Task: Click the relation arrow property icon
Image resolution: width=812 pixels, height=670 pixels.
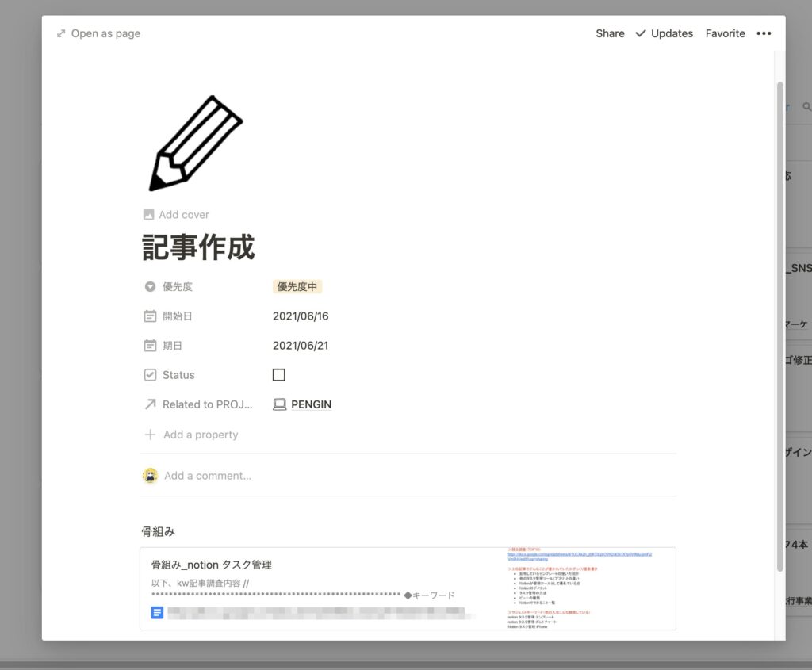Action: 150,404
